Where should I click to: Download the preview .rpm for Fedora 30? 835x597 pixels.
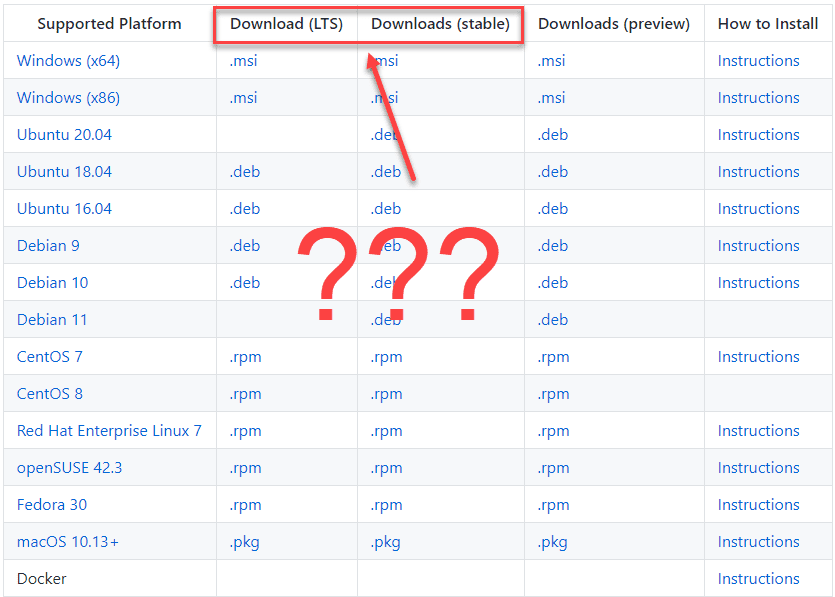(x=553, y=505)
